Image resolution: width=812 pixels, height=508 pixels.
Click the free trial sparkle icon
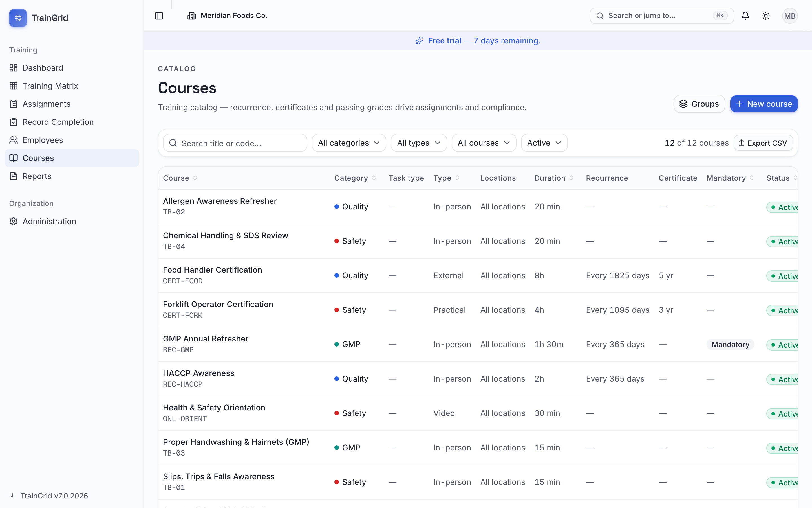(420, 41)
